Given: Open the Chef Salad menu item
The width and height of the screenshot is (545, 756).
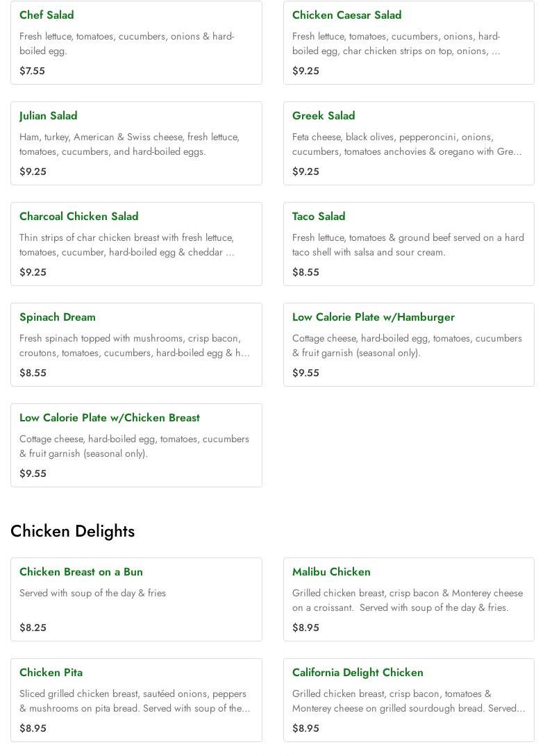Looking at the screenshot, I should click(x=47, y=15).
